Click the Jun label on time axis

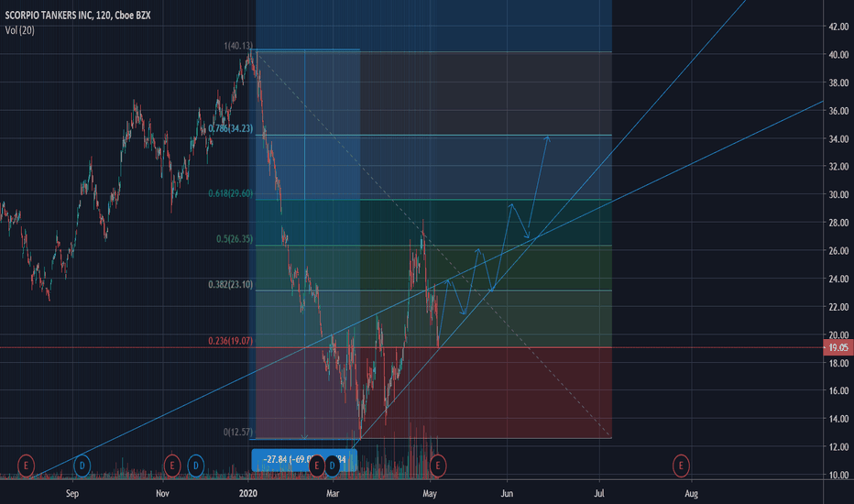507,493
